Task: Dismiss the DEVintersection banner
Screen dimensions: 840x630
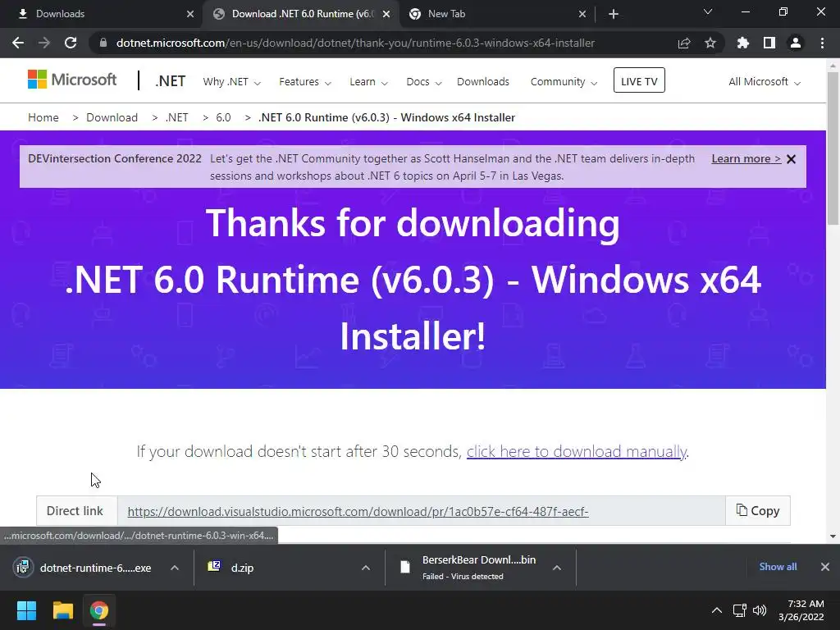Action: coord(792,159)
